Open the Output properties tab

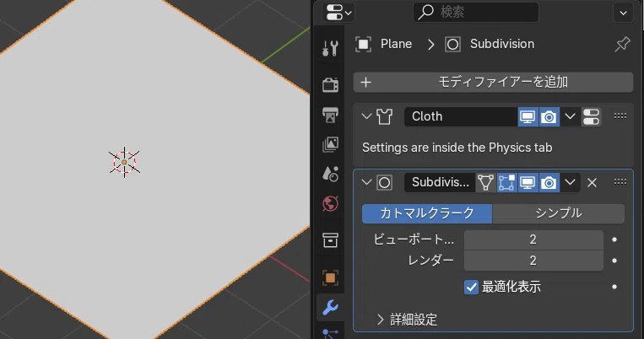pyautogui.click(x=330, y=115)
